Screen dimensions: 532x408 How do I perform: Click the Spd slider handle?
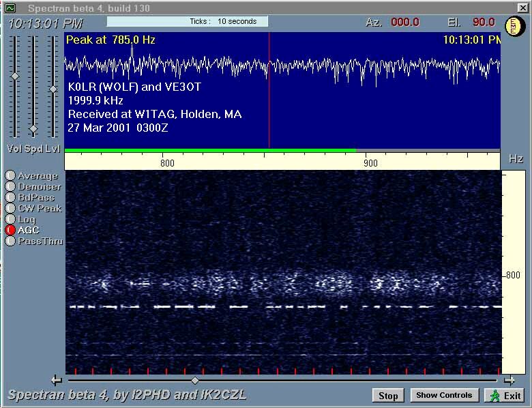pos(33,128)
